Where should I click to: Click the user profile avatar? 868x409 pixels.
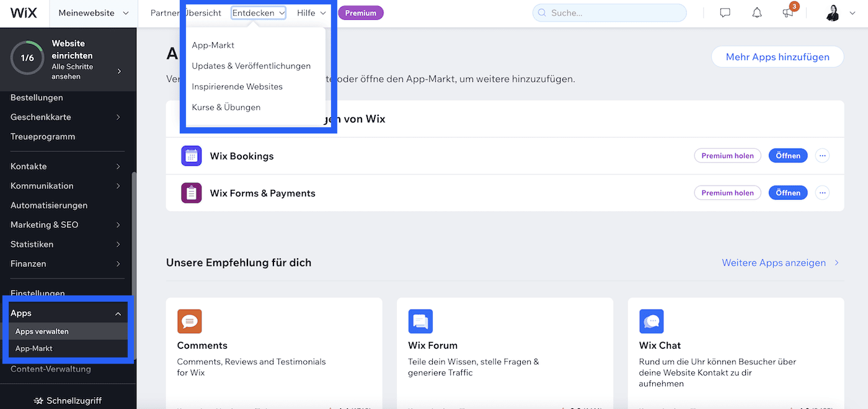pyautogui.click(x=833, y=13)
